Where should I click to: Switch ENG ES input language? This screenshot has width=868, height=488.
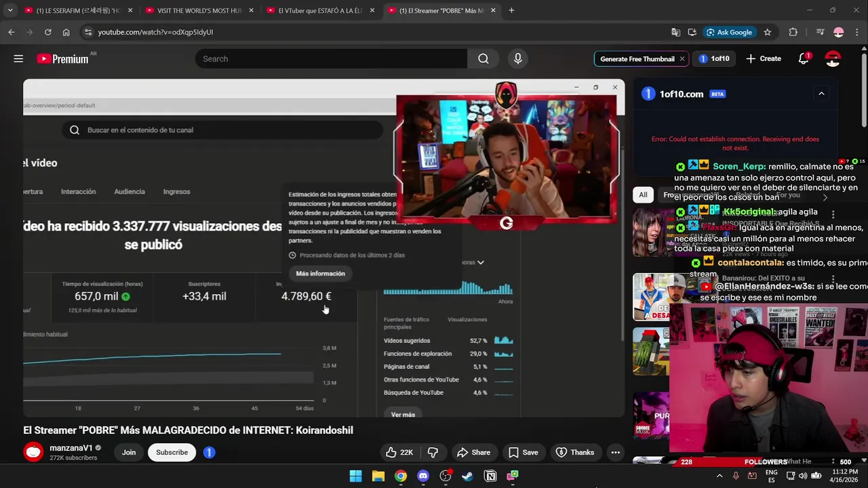tap(772, 476)
